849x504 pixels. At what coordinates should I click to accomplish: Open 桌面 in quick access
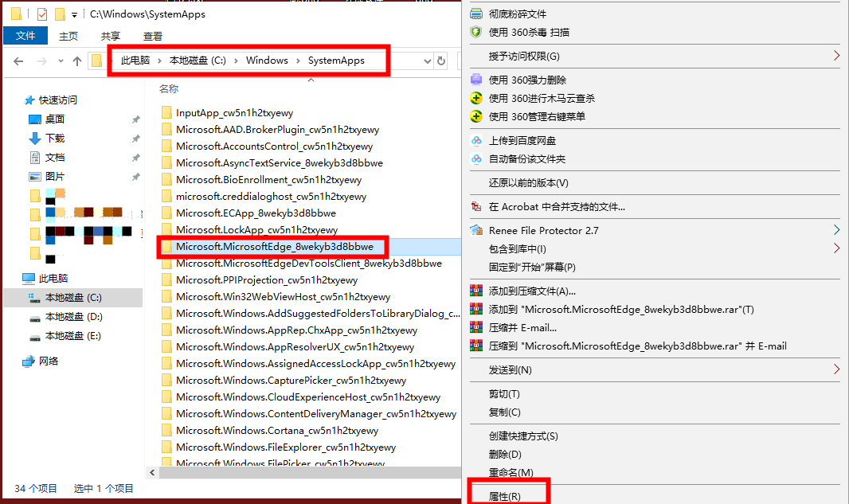[x=55, y=119]
